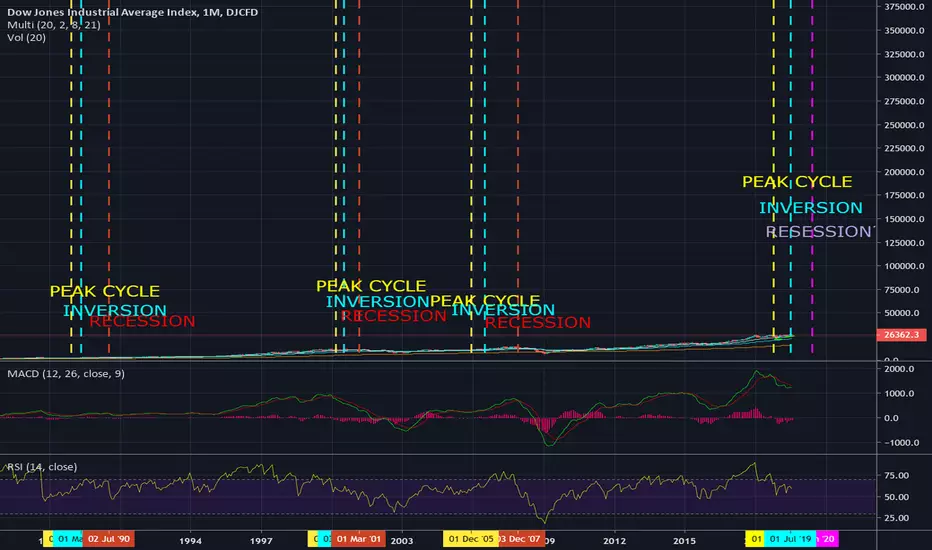Click the 2003 label on the time axis
Image resolution: width=932 pixels, height=550 pixels.
pos(401,540)
